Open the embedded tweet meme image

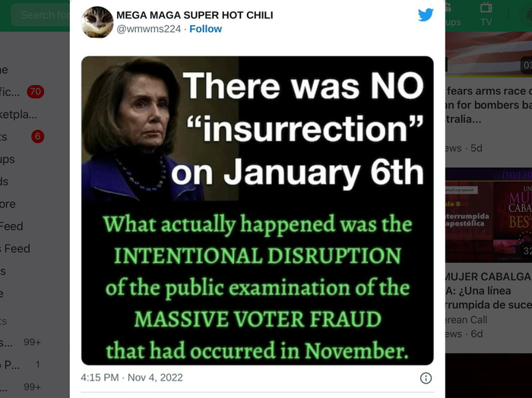tap(257, 210)
